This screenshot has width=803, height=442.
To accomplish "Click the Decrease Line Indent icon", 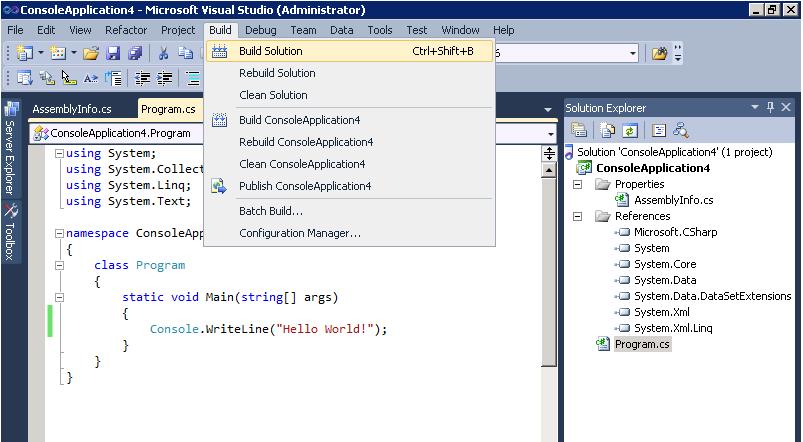I will tap(142, 78).
